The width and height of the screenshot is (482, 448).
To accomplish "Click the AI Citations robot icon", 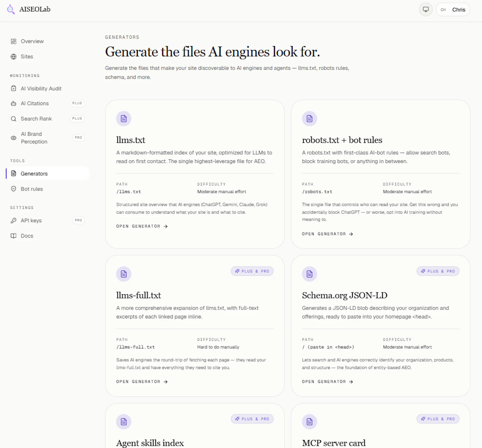I will [14, 103].
